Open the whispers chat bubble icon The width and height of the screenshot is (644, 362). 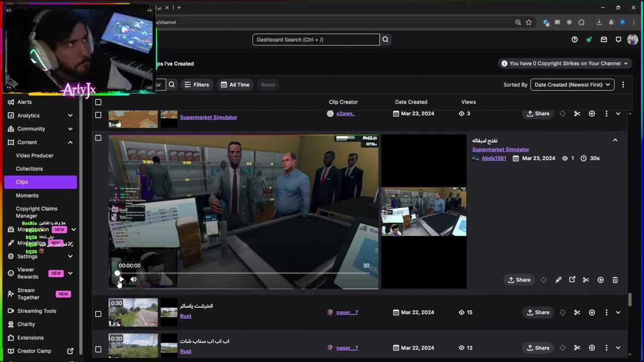(618, 40)
